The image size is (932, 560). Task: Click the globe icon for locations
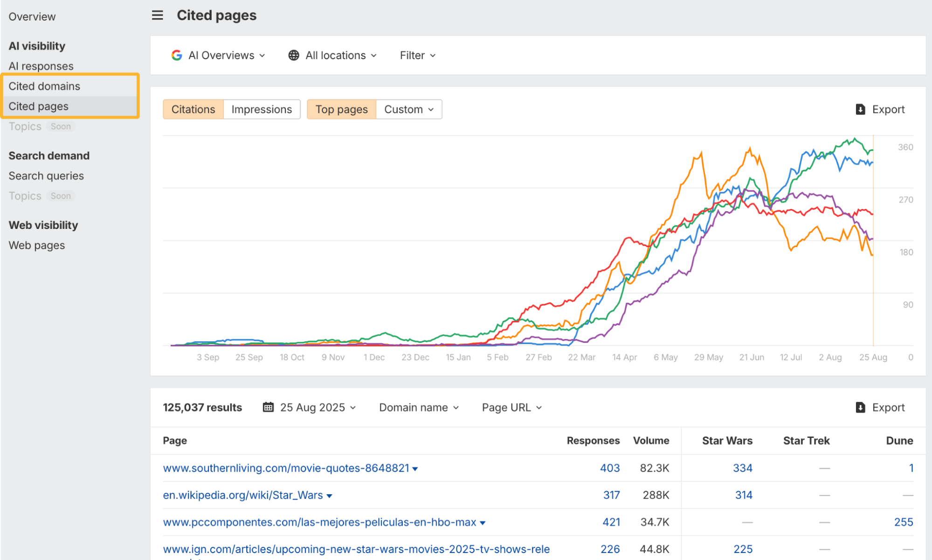[293, 55]
